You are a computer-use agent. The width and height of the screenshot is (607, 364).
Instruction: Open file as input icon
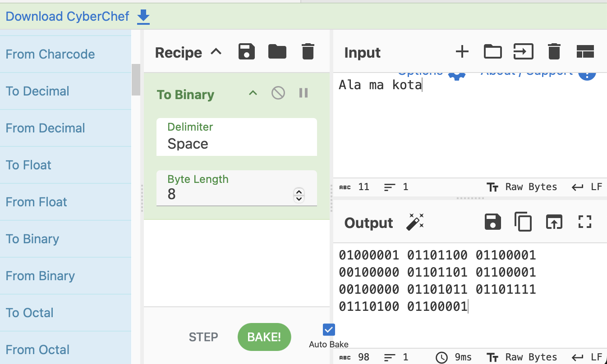click(x=523, y=52)
